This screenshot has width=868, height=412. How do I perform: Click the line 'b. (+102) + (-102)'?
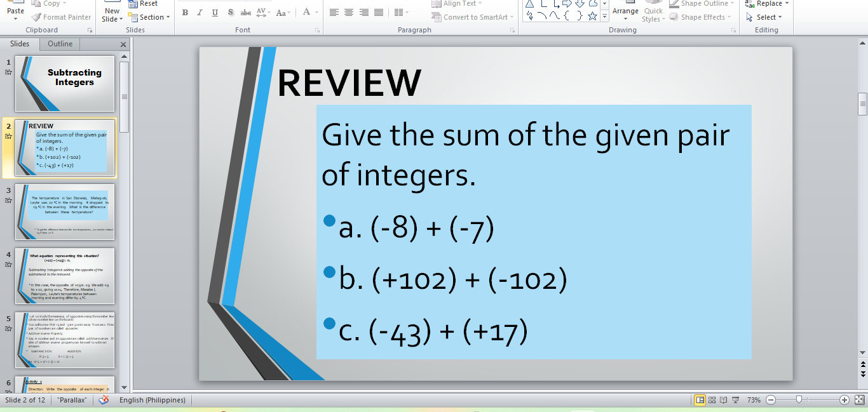[x=453, y=279]
